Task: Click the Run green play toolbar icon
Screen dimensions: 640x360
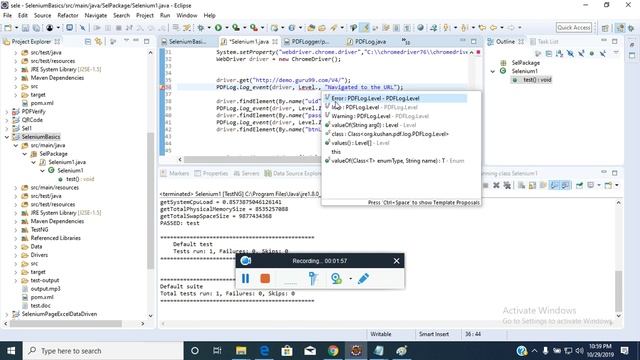Action: (x=218, y=28)
